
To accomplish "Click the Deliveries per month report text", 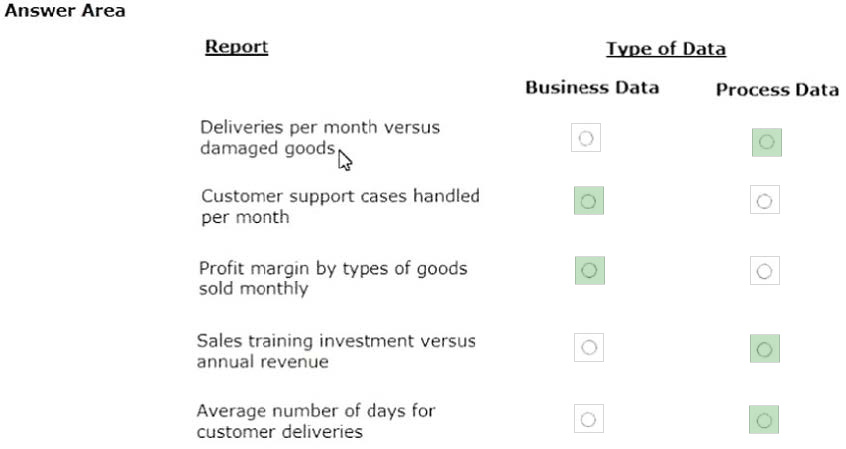I will click(319, 138).
